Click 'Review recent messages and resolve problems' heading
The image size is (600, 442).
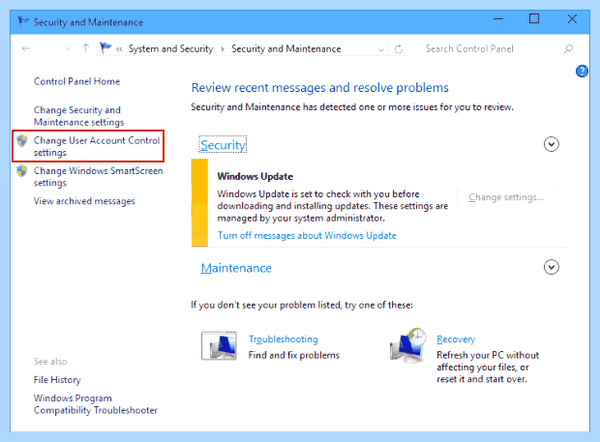click(320, 88)
